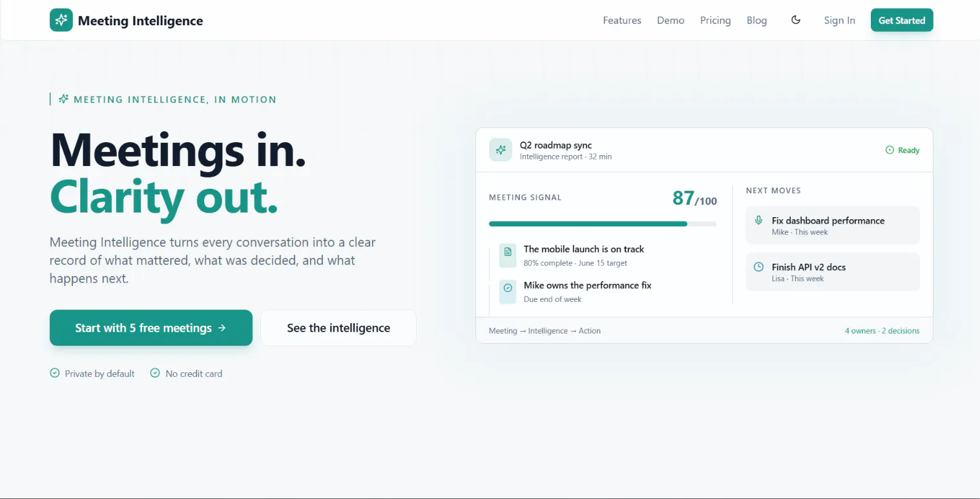Screen dimensions: 980x499
Task: Click the document icon next to mobile launch
Action: pos(508,251)
